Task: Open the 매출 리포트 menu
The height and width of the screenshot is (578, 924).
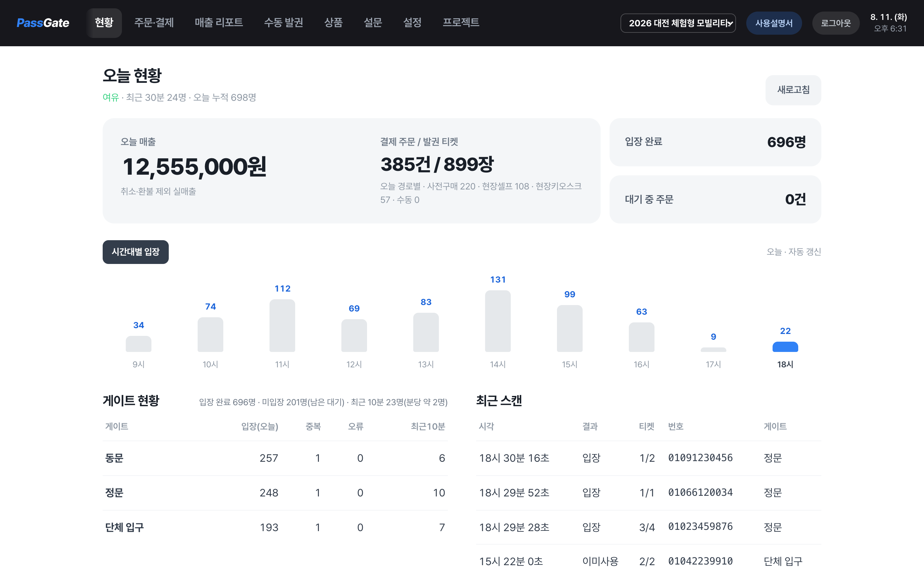Action: pos(219,23)
